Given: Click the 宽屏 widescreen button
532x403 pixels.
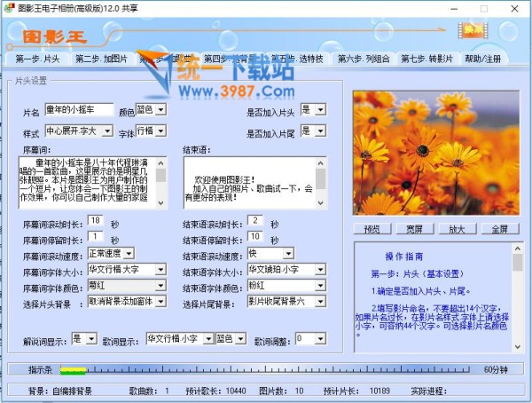Looking at the screenshot, I should tap(414, 228).
